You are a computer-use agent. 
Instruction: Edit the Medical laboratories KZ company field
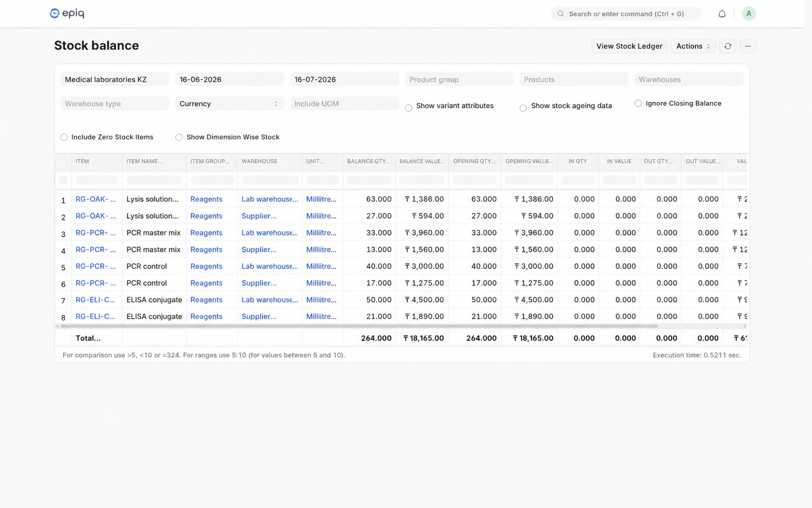[x=115, y=79]
